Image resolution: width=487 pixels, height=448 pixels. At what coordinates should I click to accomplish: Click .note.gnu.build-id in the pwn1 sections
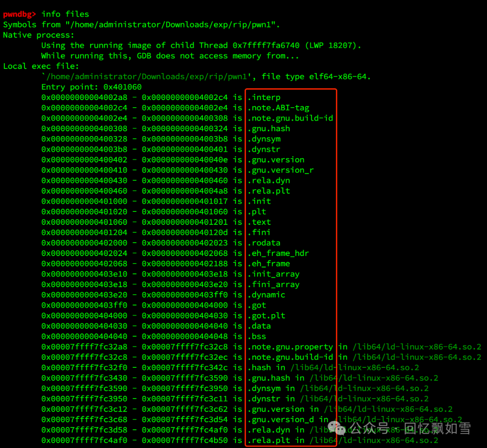290,118
